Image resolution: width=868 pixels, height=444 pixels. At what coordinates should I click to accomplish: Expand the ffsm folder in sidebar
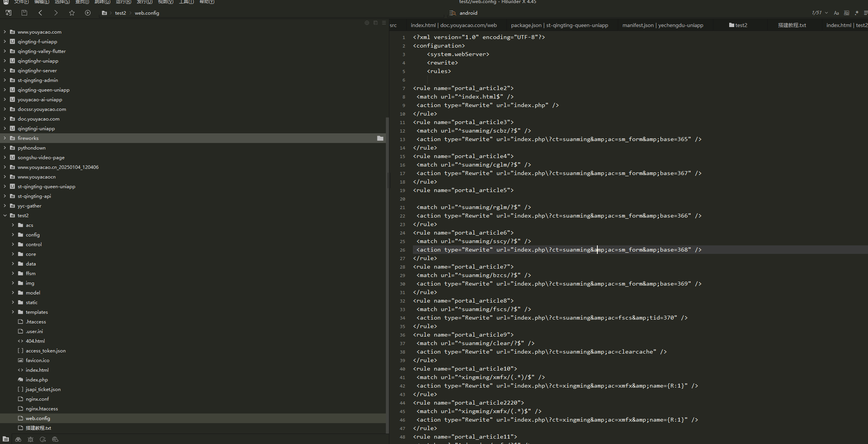pos(12,273)
